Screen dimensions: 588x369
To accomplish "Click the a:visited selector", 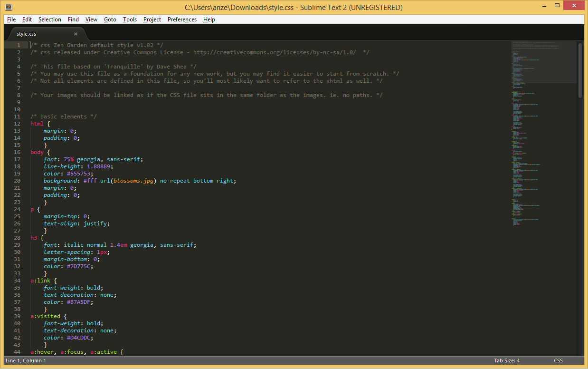I will 46,316.
